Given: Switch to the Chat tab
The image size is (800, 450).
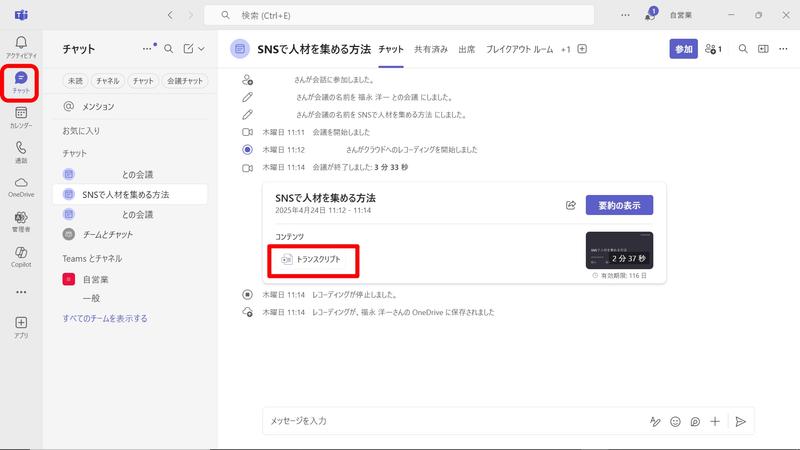Looking at the screenshot, I should (x=391, y=49).
